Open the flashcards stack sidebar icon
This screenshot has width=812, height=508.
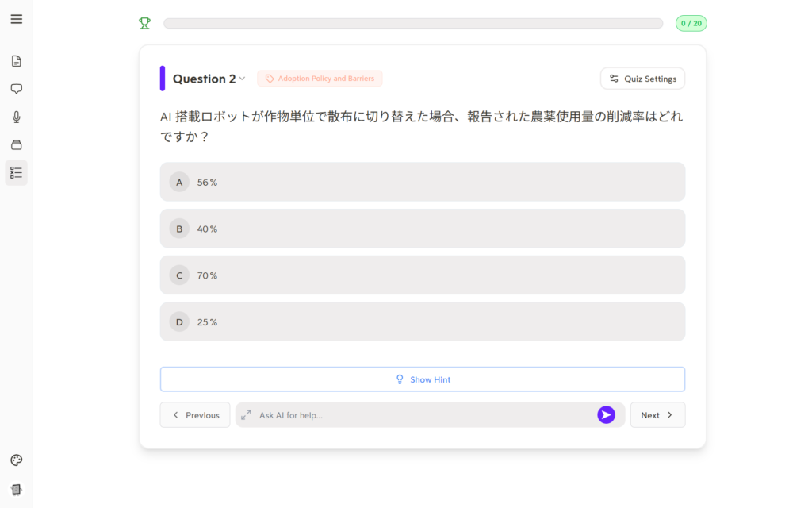click(x=16, y=144)
